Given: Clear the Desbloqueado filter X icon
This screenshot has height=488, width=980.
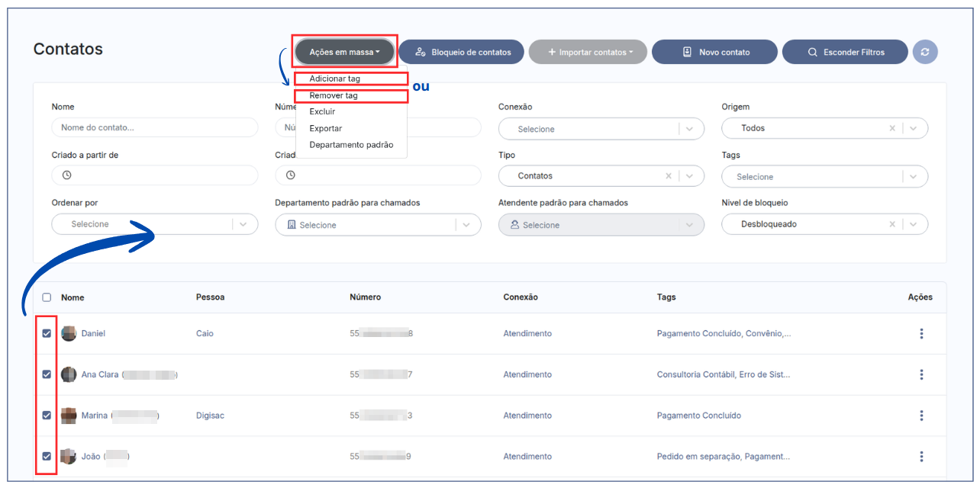Looking at the screenshot, I should pos(892,224).
